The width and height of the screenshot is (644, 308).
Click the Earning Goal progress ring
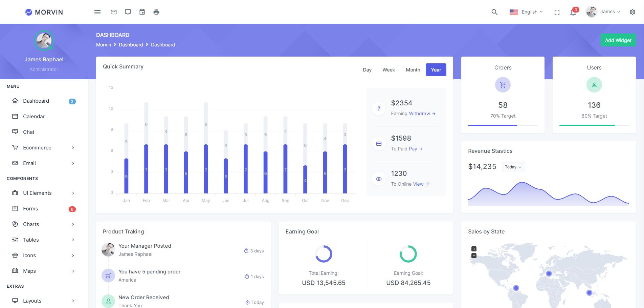[x=408, y=254]
